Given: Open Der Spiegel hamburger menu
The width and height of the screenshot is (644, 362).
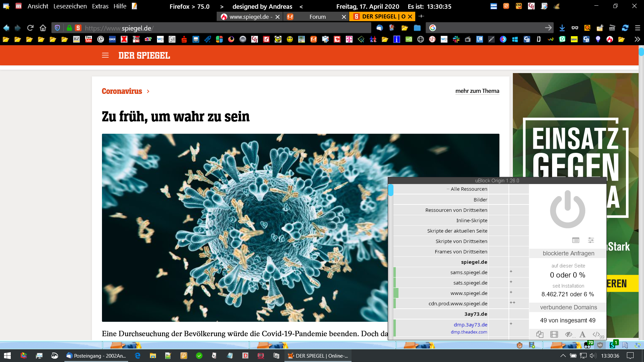Looking at the screenshot, I should (x=105, y=55).
